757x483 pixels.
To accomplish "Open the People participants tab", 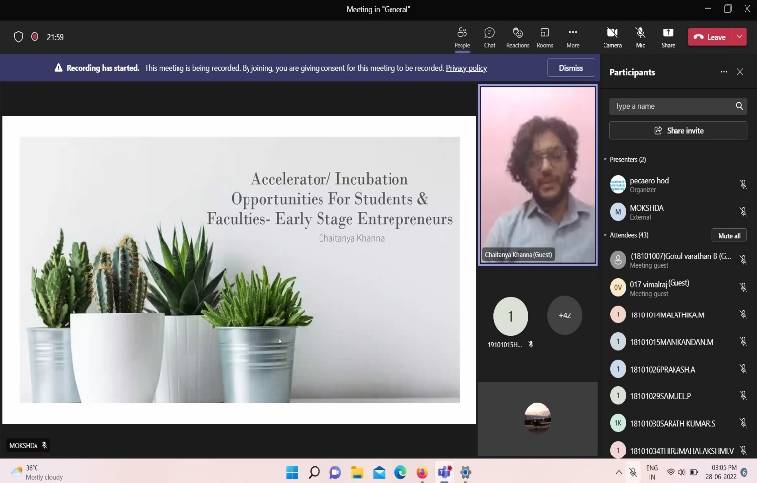I will pyautogui.click(x=462, y=36).
